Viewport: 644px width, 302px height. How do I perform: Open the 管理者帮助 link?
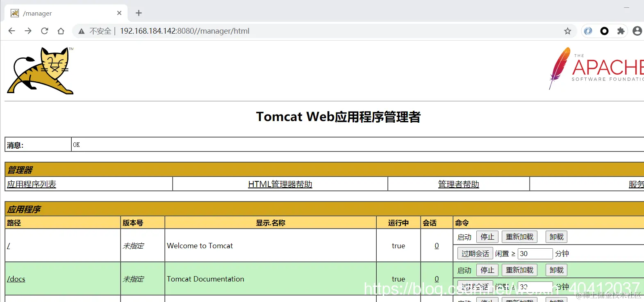click(x=459, y=184)
